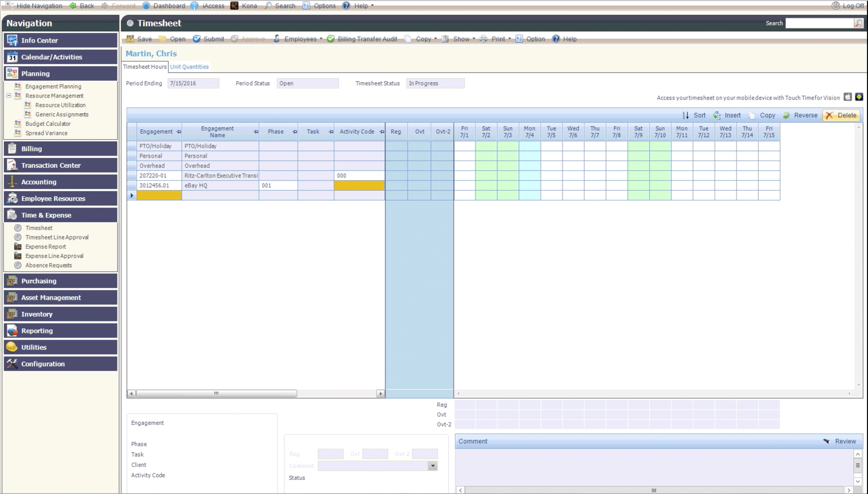Open Engagement Planning in navigation

tap(53, 86)
